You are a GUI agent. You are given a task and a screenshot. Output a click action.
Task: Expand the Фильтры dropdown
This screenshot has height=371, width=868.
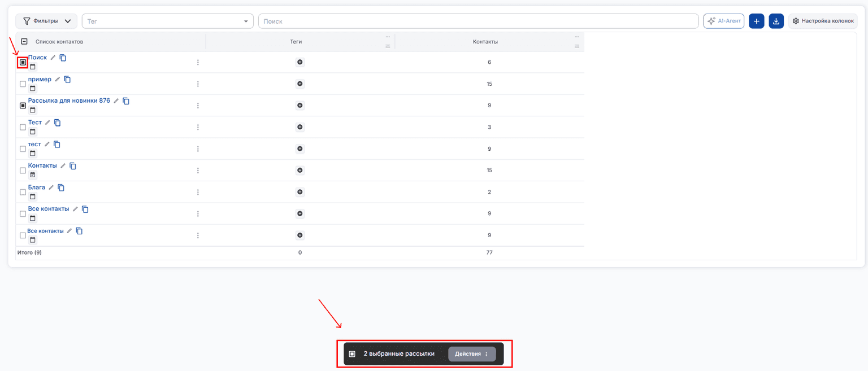click(46, 21)
